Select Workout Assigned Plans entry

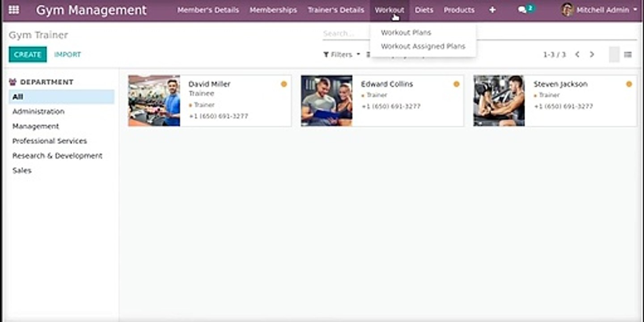(x=423, y=47)
